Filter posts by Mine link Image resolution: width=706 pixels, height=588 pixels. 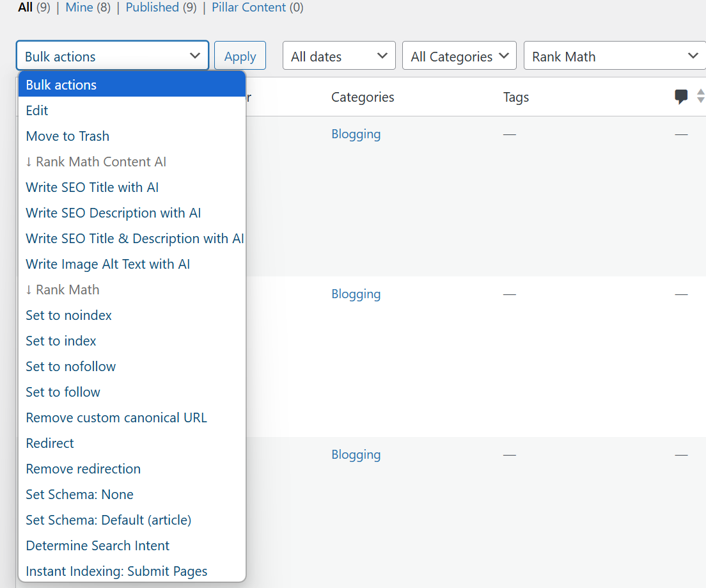pos(79,8)
